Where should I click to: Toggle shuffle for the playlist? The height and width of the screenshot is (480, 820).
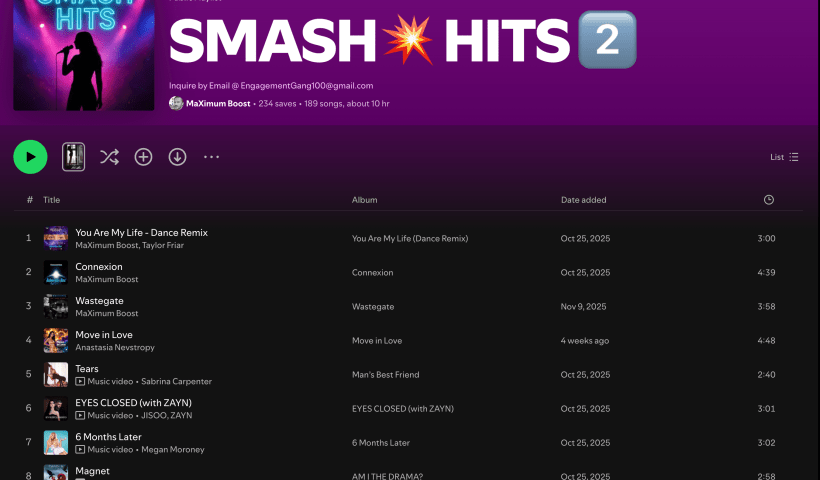coord(109,157)
